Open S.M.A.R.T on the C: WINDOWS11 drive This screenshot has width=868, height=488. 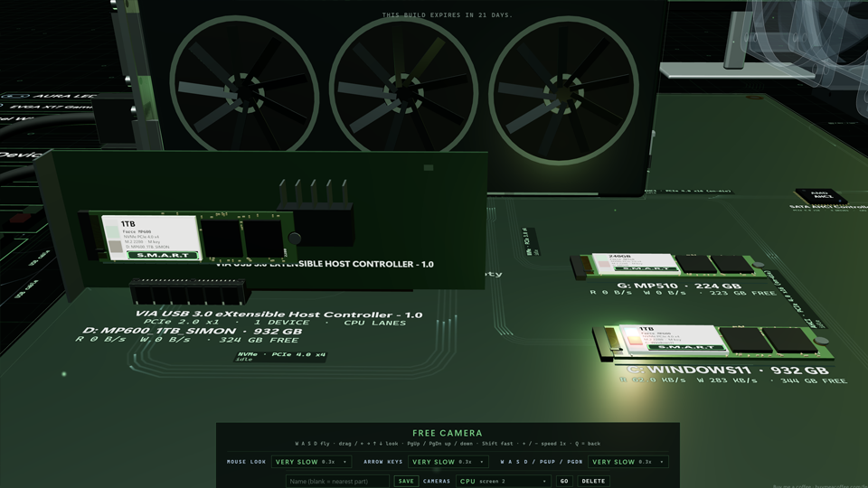(x=686, y=347)
